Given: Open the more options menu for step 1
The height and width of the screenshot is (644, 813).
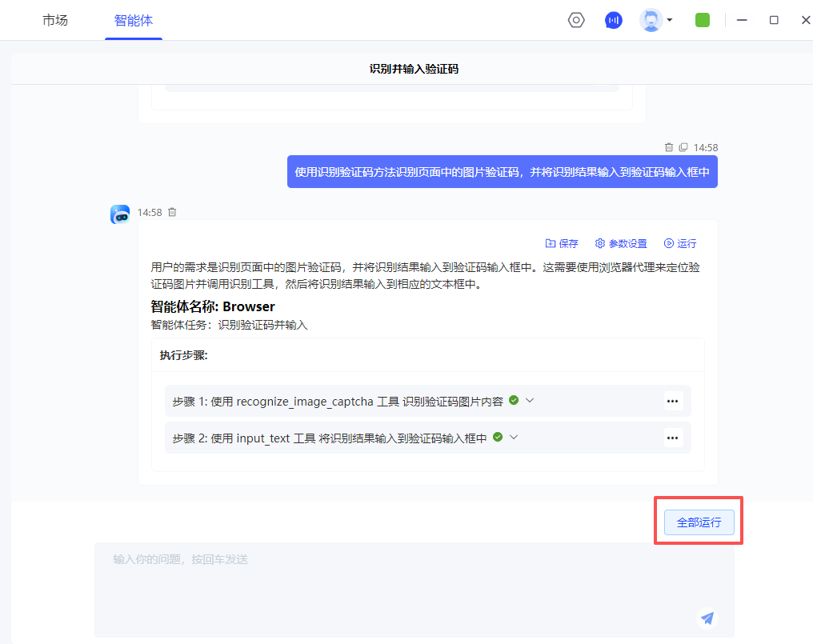Looking at the screenshot, I should pyautogui.click(x=672, y=401).
